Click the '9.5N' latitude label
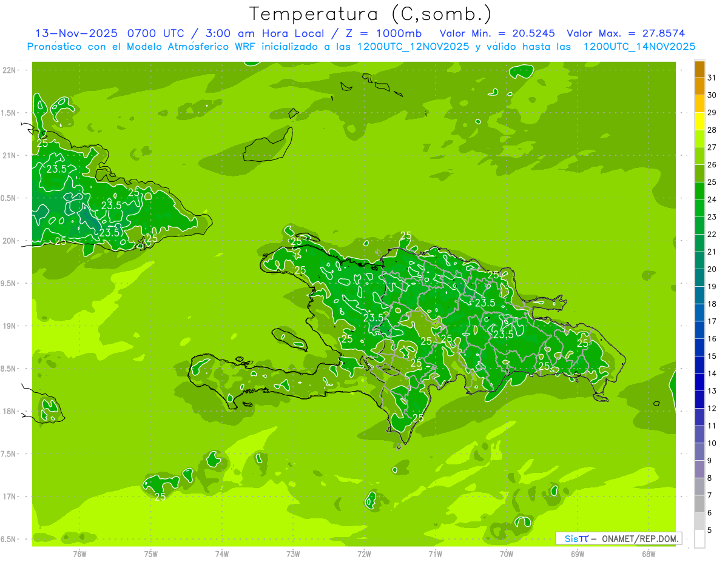The width and height of the screenshot is (728, 562). [x=8, y=283]
